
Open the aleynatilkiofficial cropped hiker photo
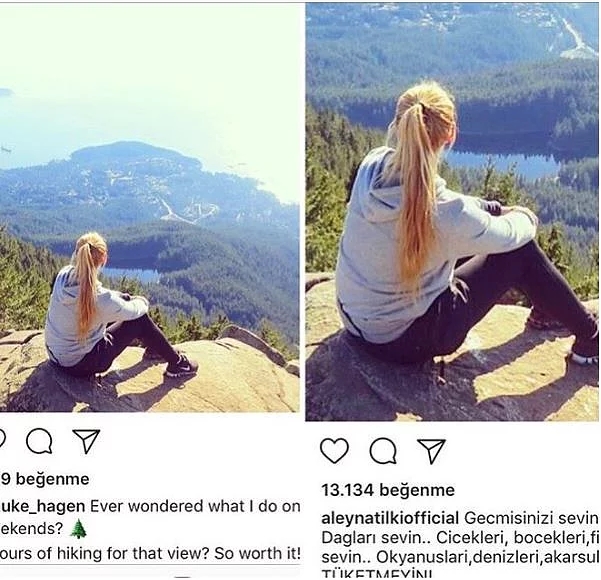452,212
